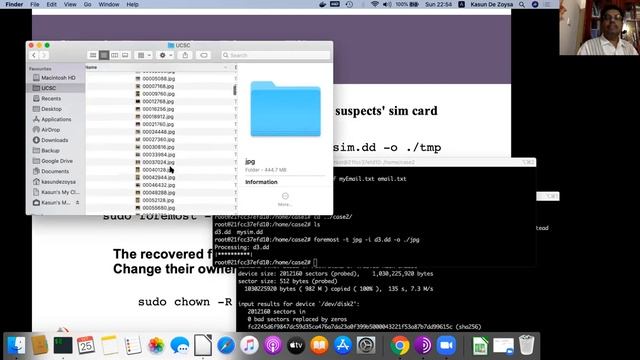Click the Finder Edit Tags button
Image resolution: width=640 pixels, height=360 pixels.
(204, 55)
